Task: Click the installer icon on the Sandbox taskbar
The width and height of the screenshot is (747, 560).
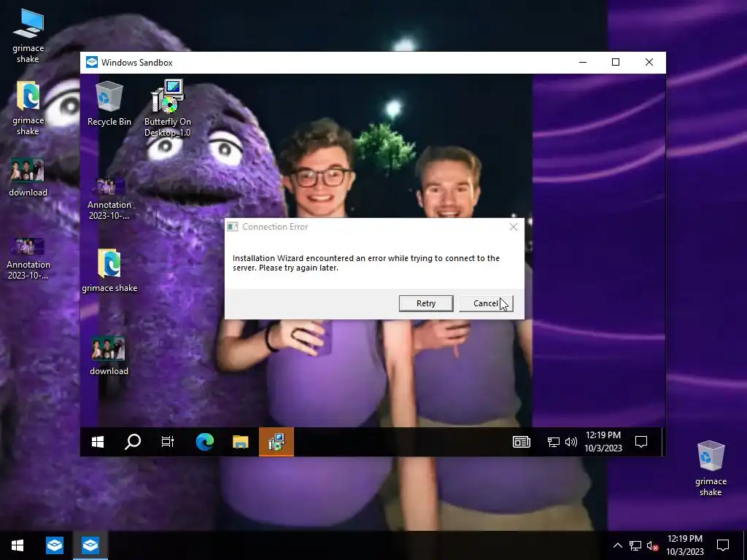Action: (276, 442)
